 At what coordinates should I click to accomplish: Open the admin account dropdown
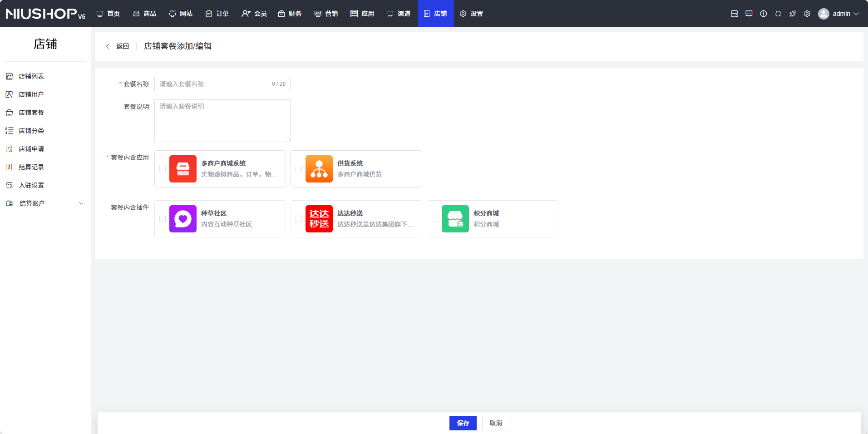(x=839, y=14)
